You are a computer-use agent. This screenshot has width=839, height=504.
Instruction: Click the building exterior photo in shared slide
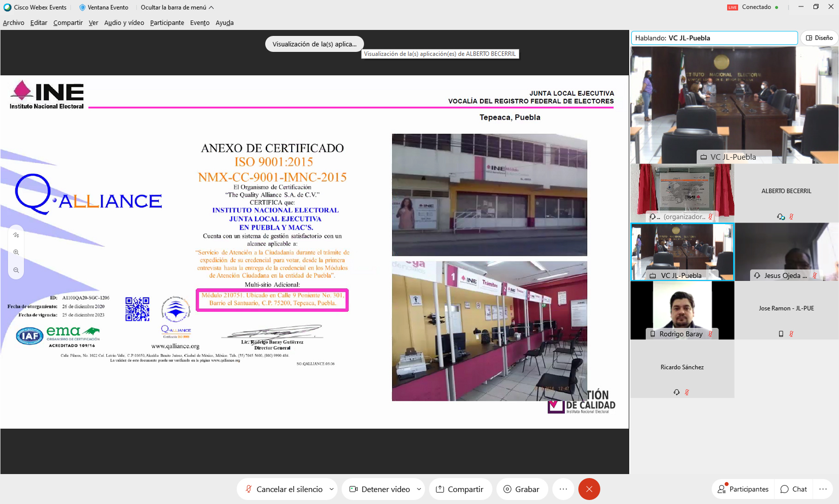(489, 195)
